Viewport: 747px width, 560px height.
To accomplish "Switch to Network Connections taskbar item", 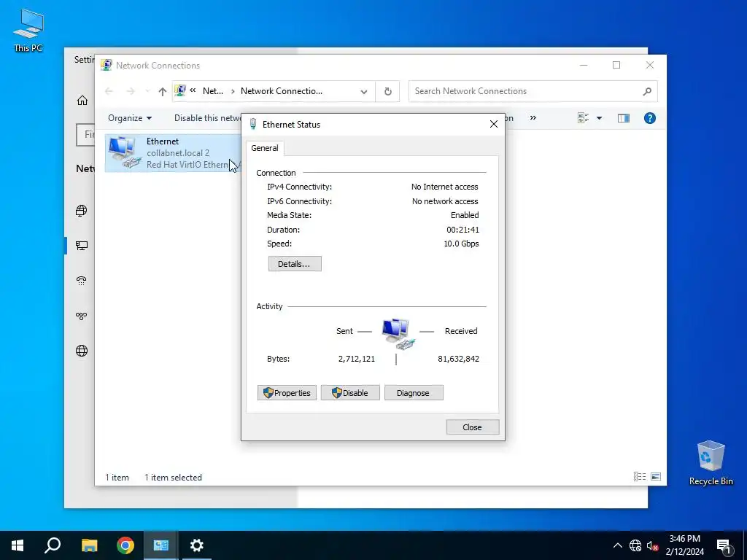I will click(161, 545).
